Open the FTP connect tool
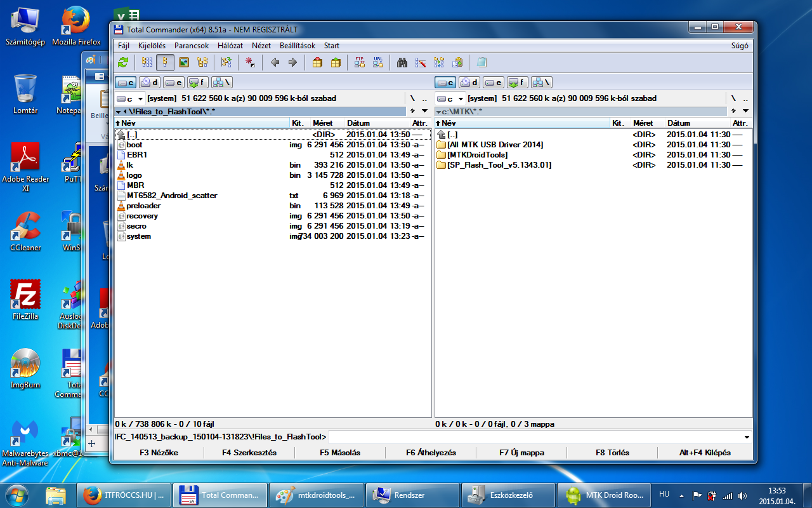Screen dimensions: 812x508 click(360, 62)
